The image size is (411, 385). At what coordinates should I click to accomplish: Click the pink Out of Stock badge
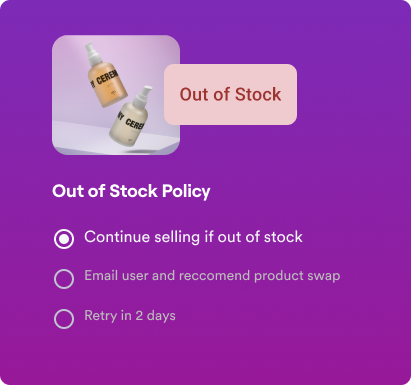230,94
